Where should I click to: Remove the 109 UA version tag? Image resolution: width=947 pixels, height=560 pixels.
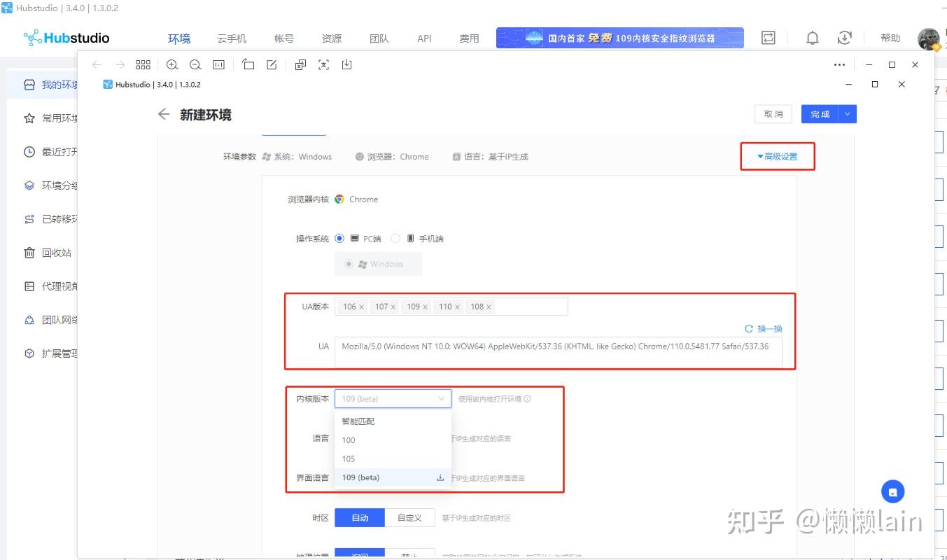coord(425,307)
